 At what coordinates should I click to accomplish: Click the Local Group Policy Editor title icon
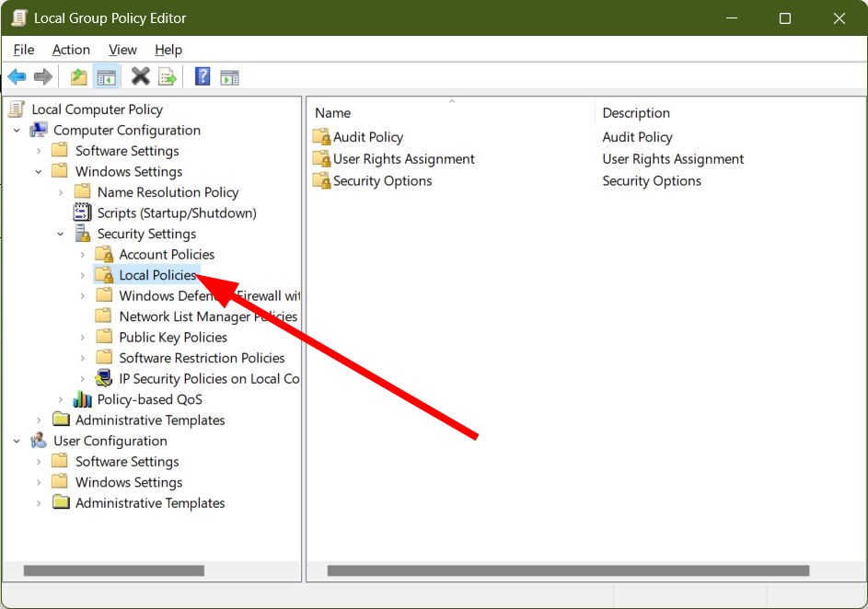pyautogui.click(x=19, y=17)
